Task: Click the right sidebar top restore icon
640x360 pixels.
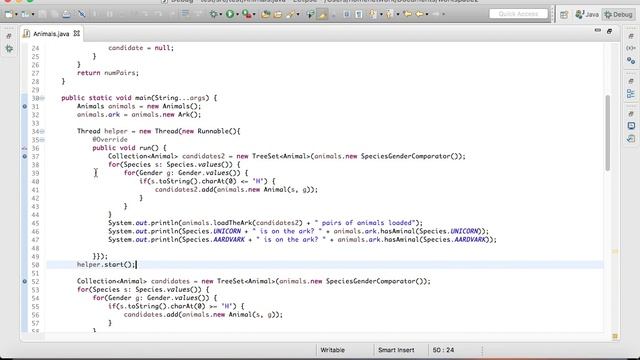Action: coord(631,36)
